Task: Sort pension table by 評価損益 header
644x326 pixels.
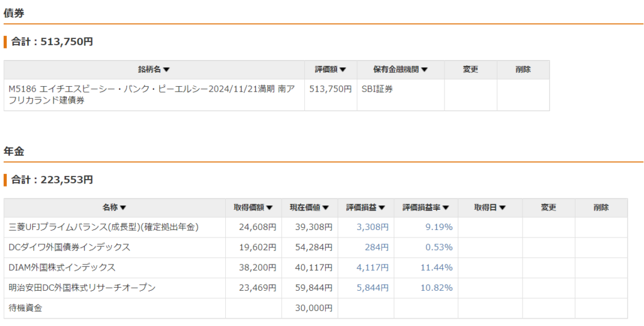Action: (x=365, y=208)
